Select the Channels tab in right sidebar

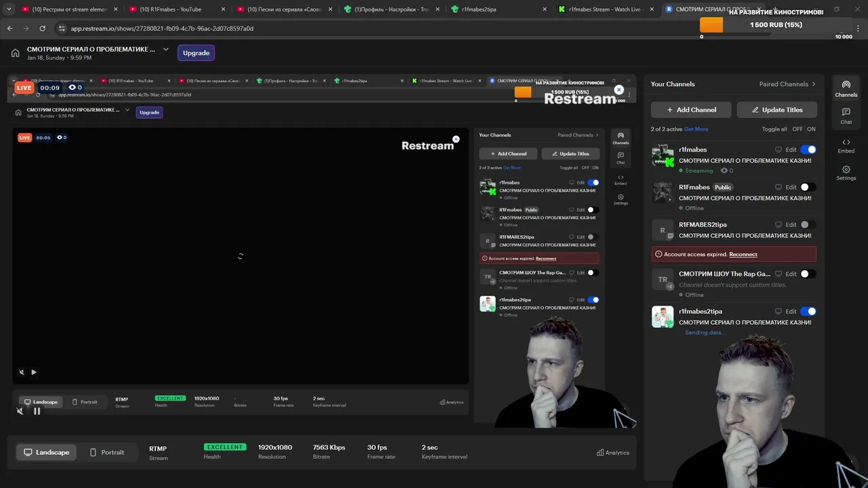click(846, 89)
